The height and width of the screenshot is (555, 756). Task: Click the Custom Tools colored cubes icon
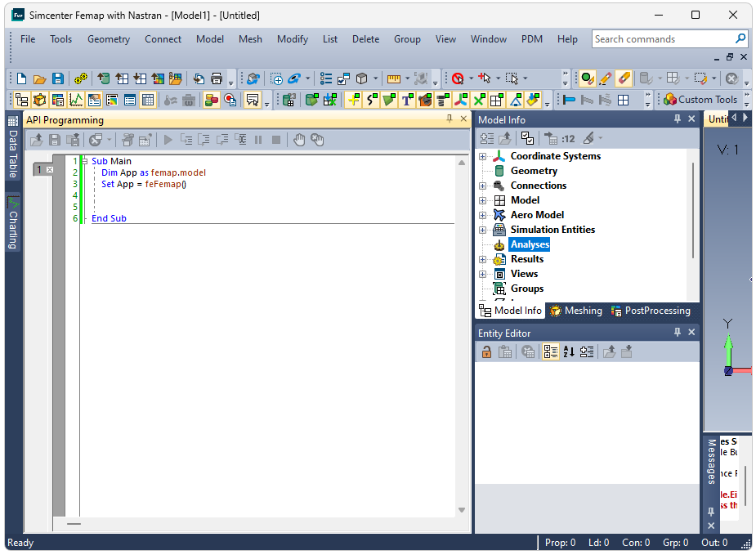point(669,100)
